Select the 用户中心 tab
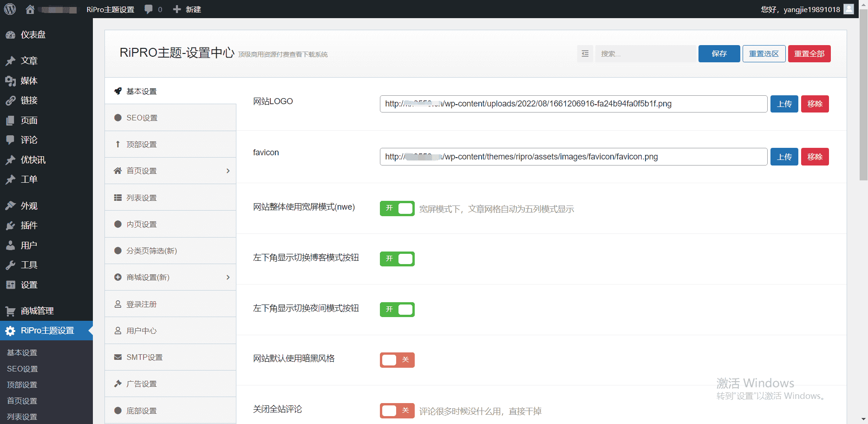 pyautogui.click(x=170, y=331)
